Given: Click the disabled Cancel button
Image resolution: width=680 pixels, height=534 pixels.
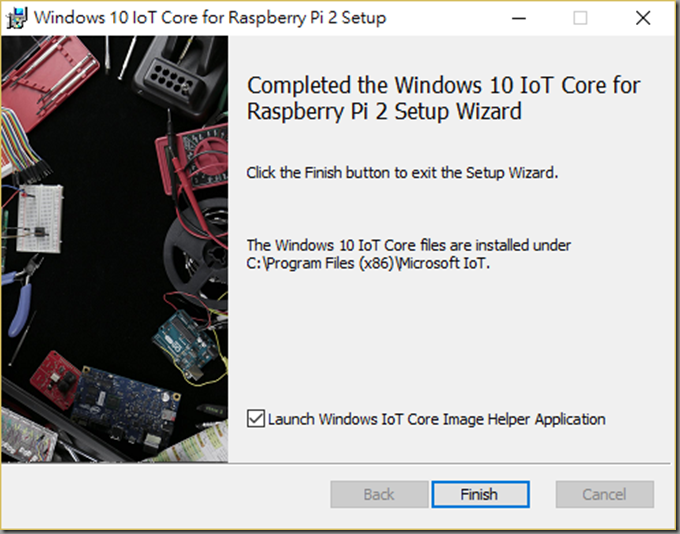Looking at the screenshot, I should (605, 494).
